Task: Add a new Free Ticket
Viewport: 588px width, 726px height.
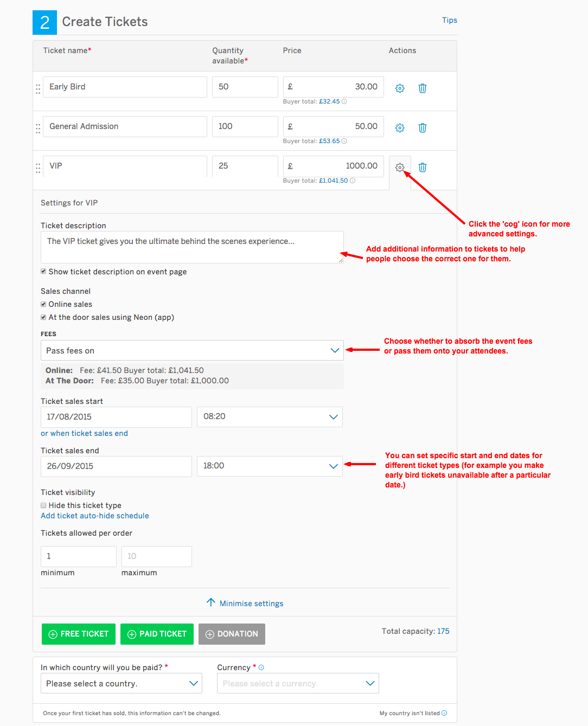Action: click(x=79, y=634)
